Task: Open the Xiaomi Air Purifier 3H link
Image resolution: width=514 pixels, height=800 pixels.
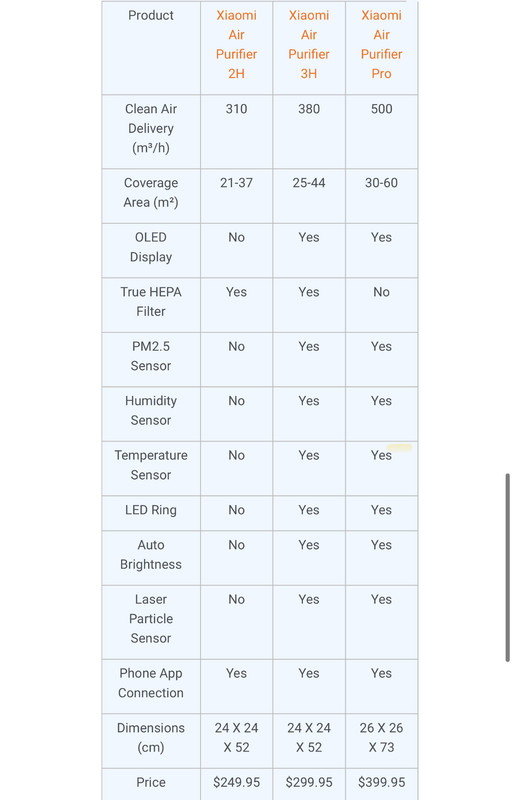Action: coord(309,44)
